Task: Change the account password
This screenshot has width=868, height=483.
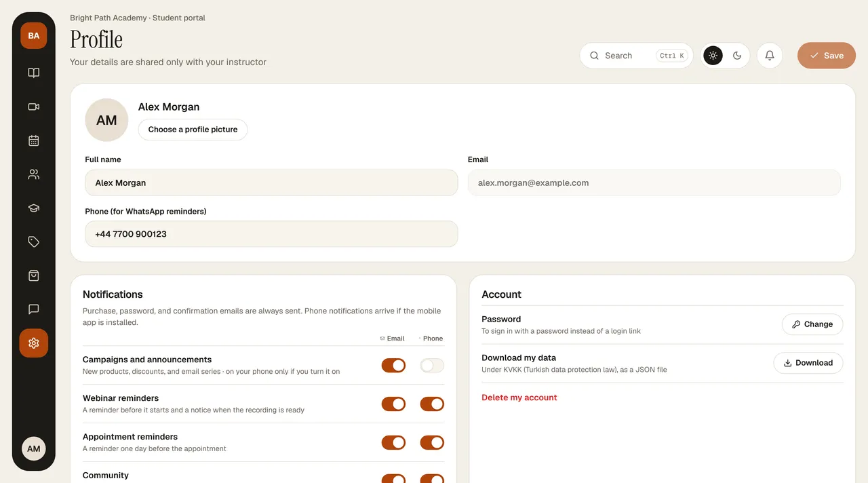Action: coord(812,324)
